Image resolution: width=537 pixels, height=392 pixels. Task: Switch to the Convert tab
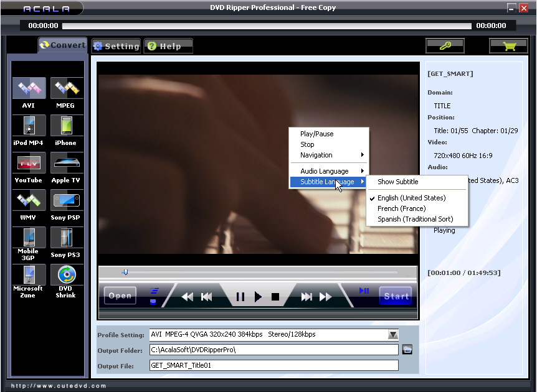click(62, 45)
